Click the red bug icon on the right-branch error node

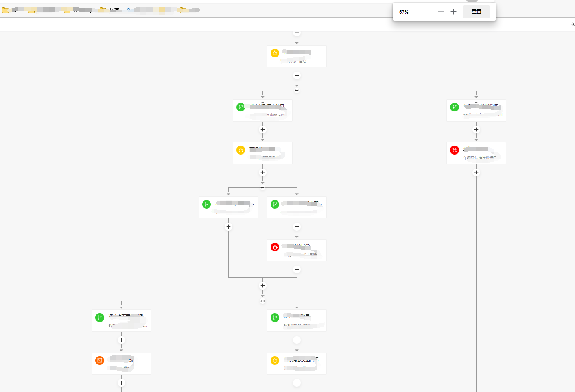pos(454,150)
